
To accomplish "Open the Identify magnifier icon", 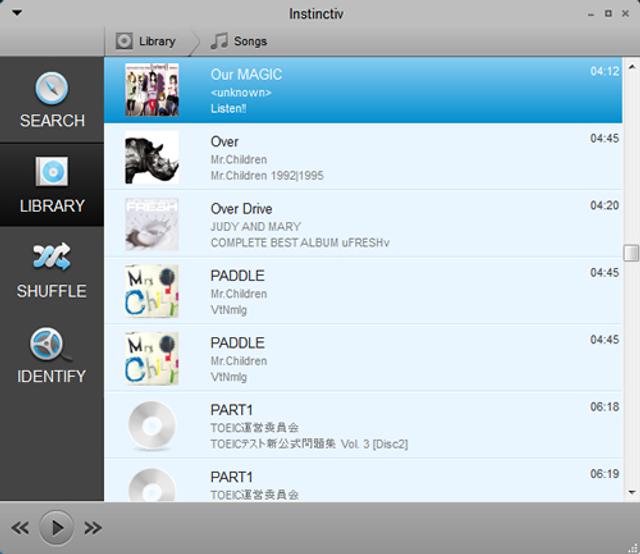I will (x=49, y=344).
